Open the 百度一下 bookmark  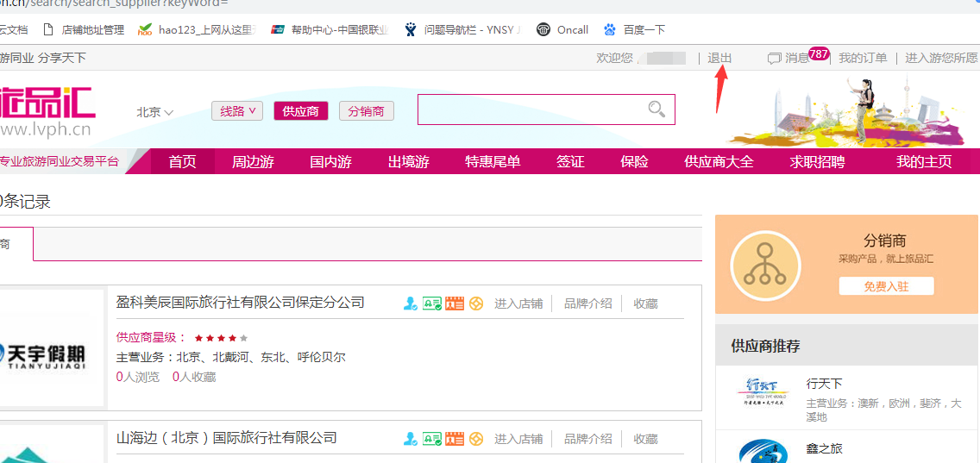click(x=634, y=29)
